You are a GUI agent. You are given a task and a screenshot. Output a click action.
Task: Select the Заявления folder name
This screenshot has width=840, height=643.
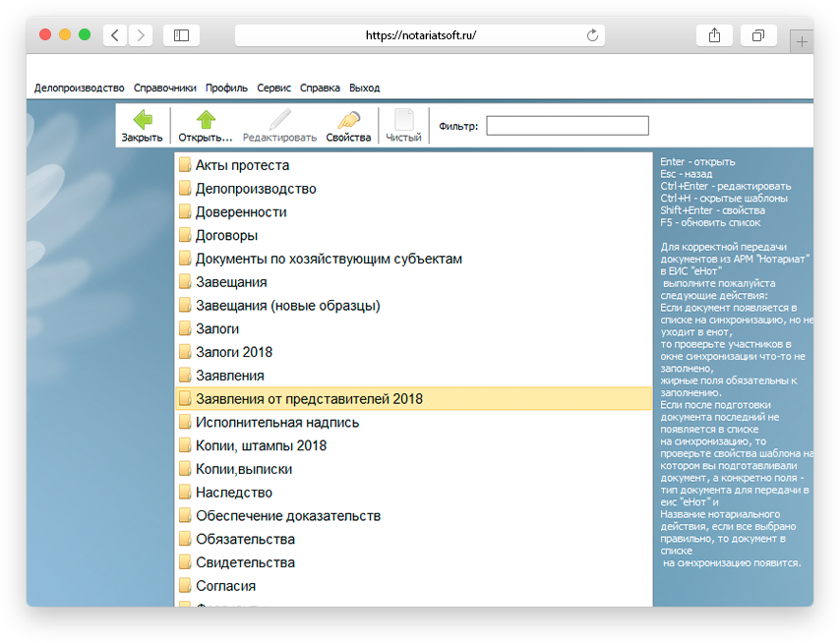tap(230, 376)
